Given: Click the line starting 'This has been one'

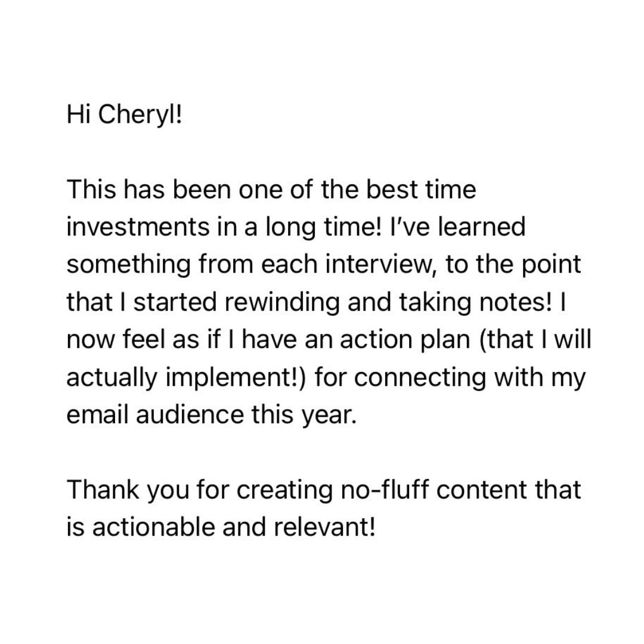Looking at the screenshot, I should click(x=271, y=190).
